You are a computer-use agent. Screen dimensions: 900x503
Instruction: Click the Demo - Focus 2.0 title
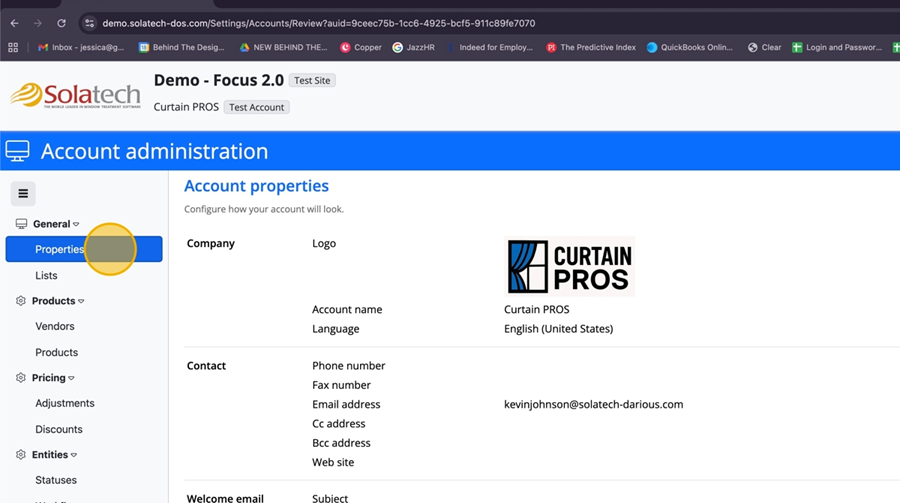219,80
